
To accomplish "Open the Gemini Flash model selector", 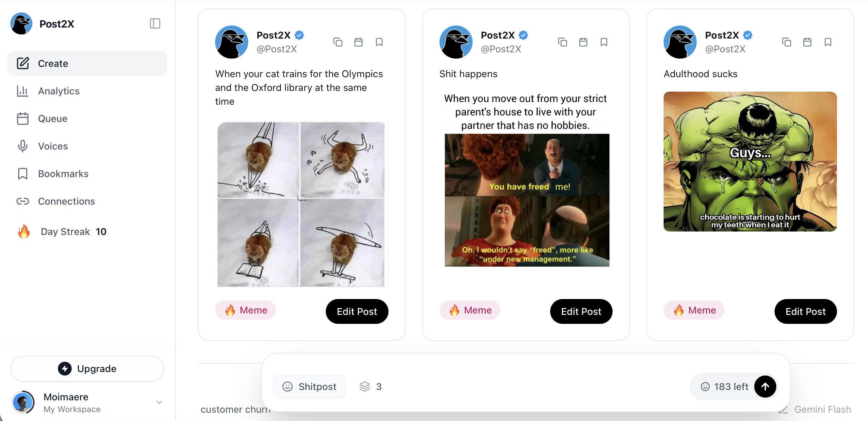I will coord(823,409).
